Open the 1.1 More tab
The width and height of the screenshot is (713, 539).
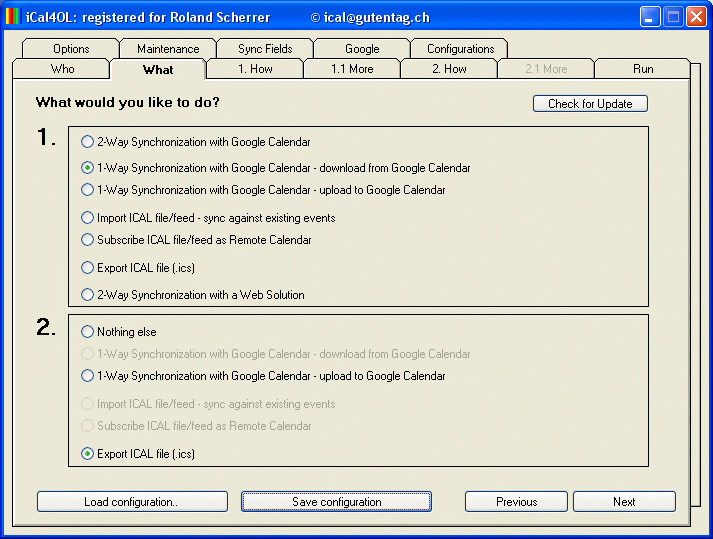[x=352, y=69]
